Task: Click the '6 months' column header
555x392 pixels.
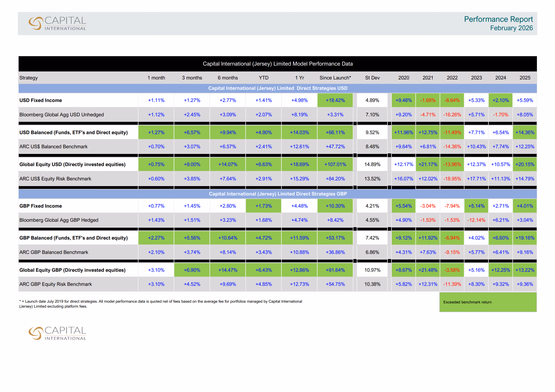Action: pyautogui.click(x=228, y=78)
